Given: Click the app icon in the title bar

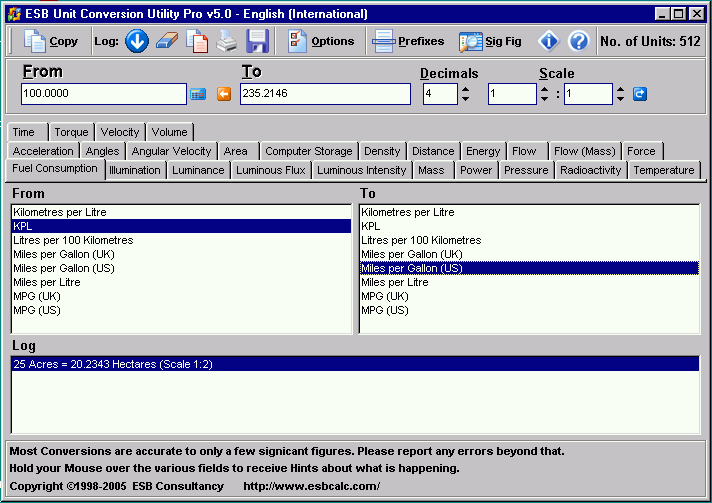Looking at the screenshot, I should click(15, 14).
